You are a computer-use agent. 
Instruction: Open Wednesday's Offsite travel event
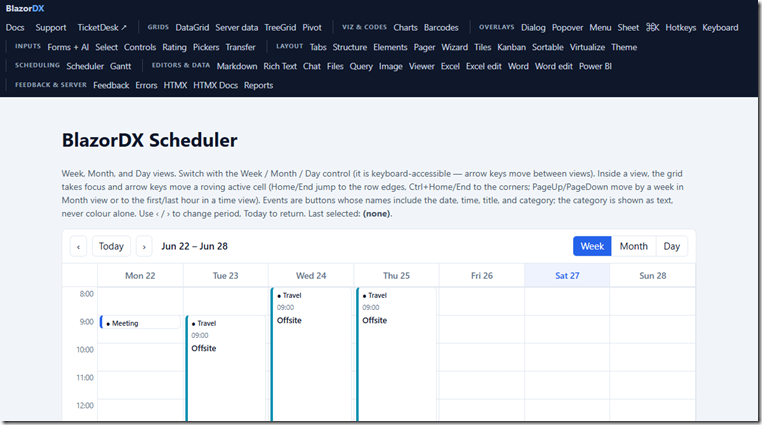311,354
